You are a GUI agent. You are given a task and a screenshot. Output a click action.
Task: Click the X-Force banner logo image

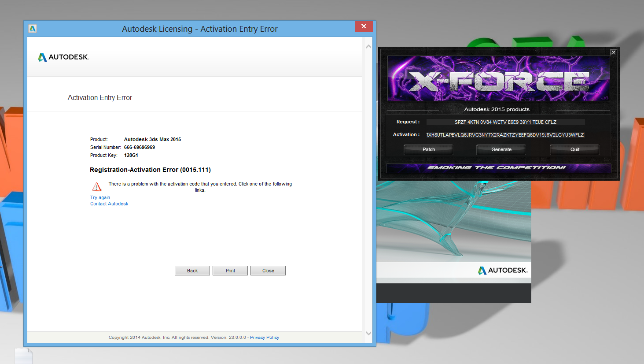coord(498,78)
